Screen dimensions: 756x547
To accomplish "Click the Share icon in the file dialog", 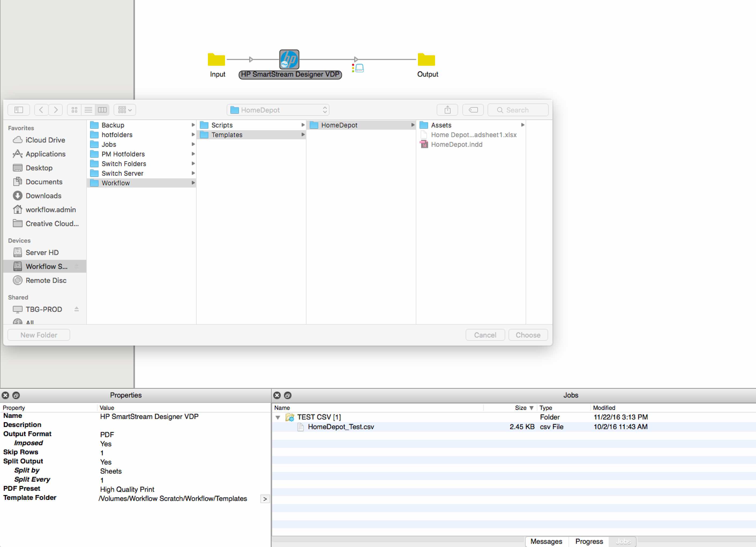I will [x=447, y=110].
